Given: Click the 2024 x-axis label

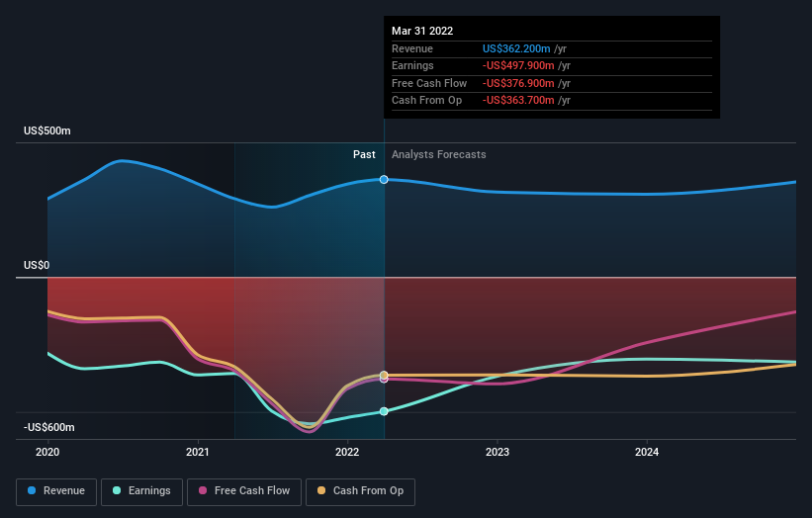Looking at the screenshot, I should (x=647, y=452).
